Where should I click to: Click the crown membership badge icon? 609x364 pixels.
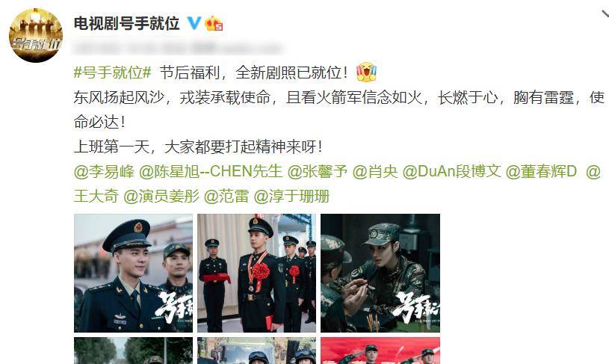[x=214, y=23]
